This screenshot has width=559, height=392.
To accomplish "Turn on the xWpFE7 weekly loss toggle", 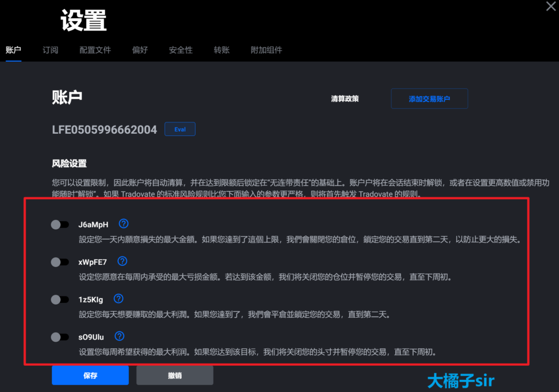I will (60, 262).
